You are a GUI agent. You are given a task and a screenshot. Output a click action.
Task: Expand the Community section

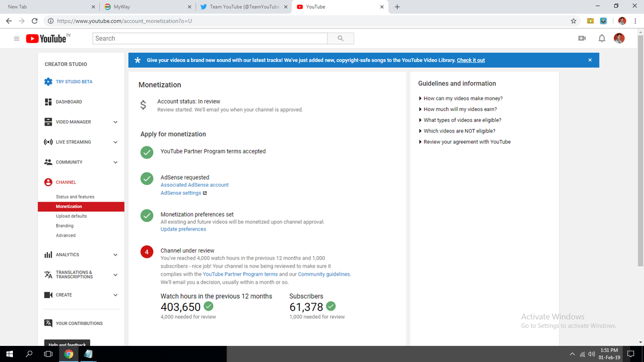[115, 162]
